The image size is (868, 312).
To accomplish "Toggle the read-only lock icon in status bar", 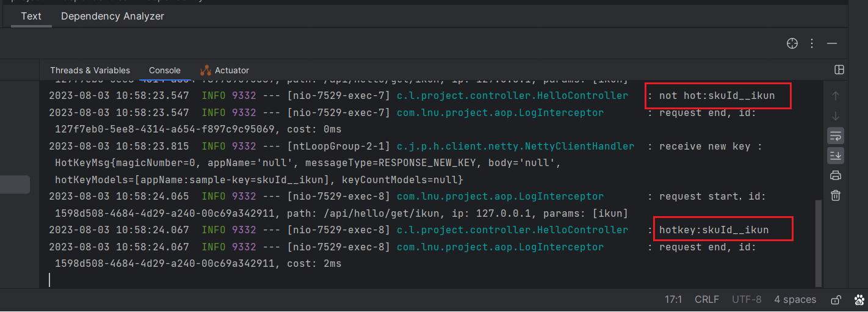I will (836, 300).
